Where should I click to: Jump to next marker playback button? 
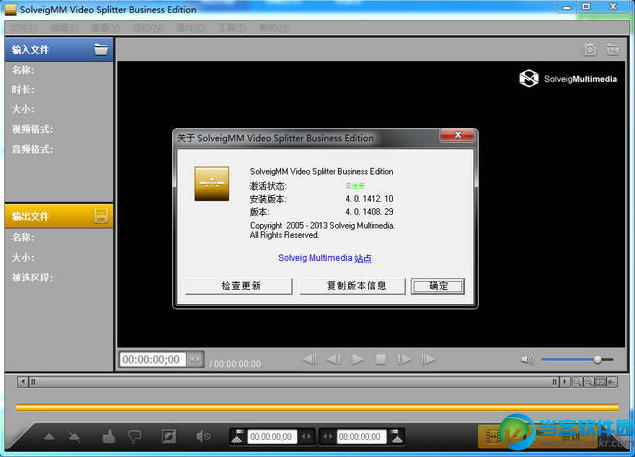point(427,359)
